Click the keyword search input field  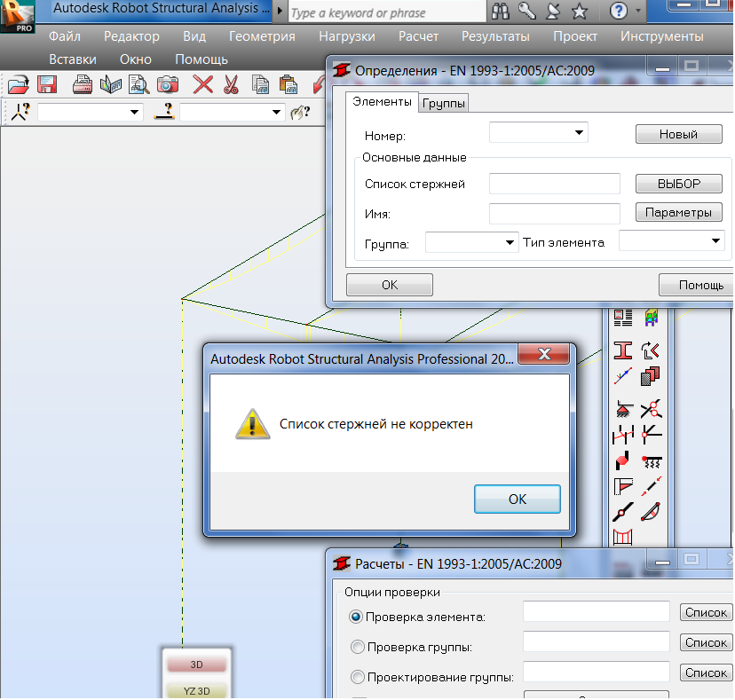[x=387, y=12]
